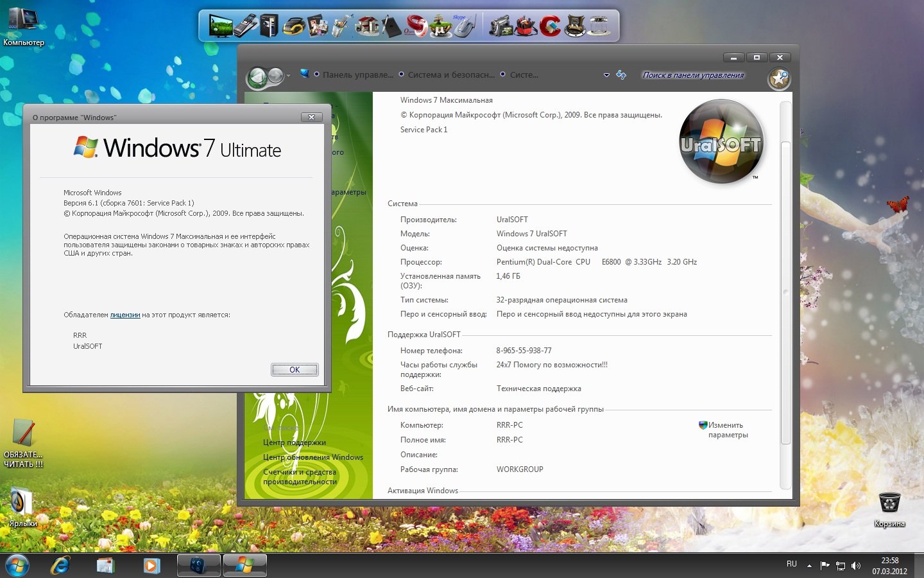Switch to the About Windows taskbar button
The height and width of the screenshot is (578, 924).
245,566
